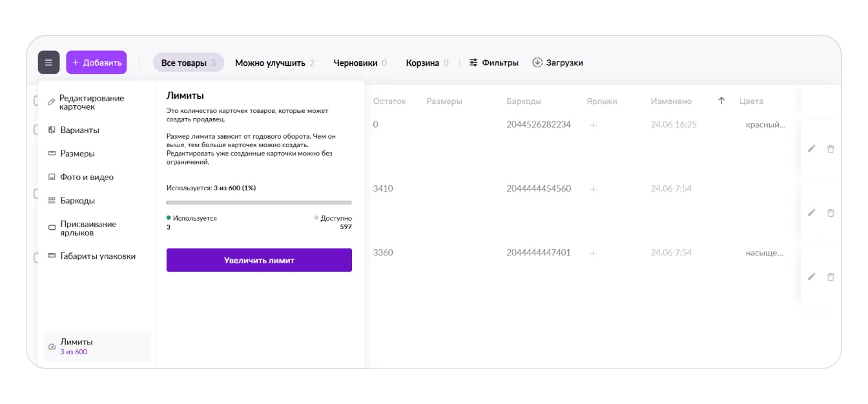
Task: Click the hamburger menu button
Action: pos(48,63)
